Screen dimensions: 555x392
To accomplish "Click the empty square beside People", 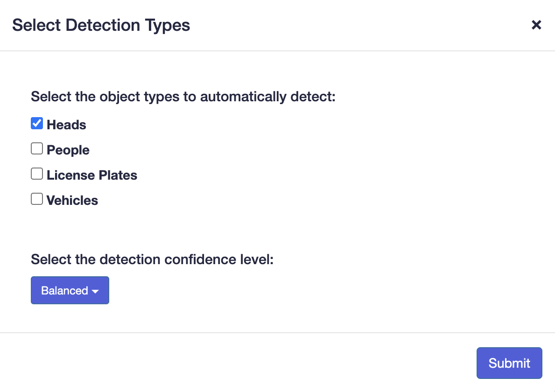I will pyautogui.click(x=37, y=149).
